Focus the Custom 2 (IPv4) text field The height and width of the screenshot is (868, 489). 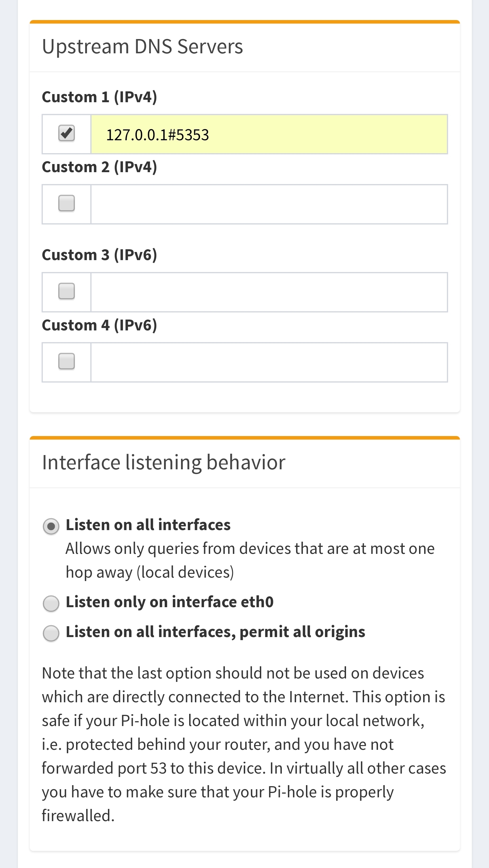click(269, 204)
